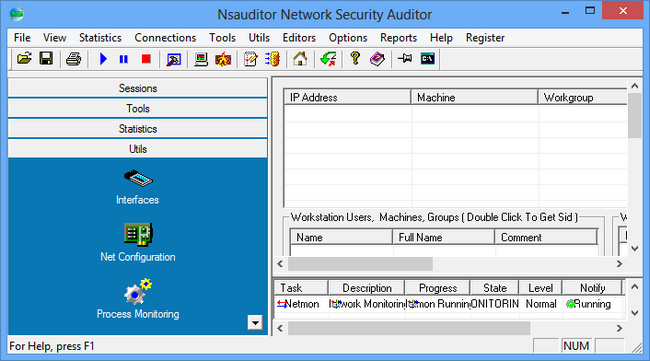The height and width of the screenshot is (361, 650).
Task: Click main panel scroll-right arrow
Action: tap(619, 264)
